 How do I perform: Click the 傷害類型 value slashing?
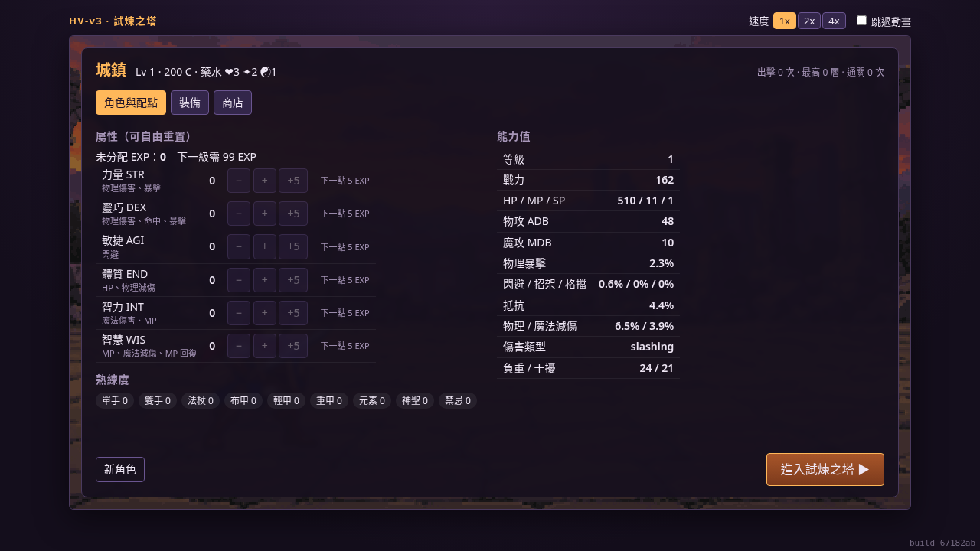[x=652, y=347]
